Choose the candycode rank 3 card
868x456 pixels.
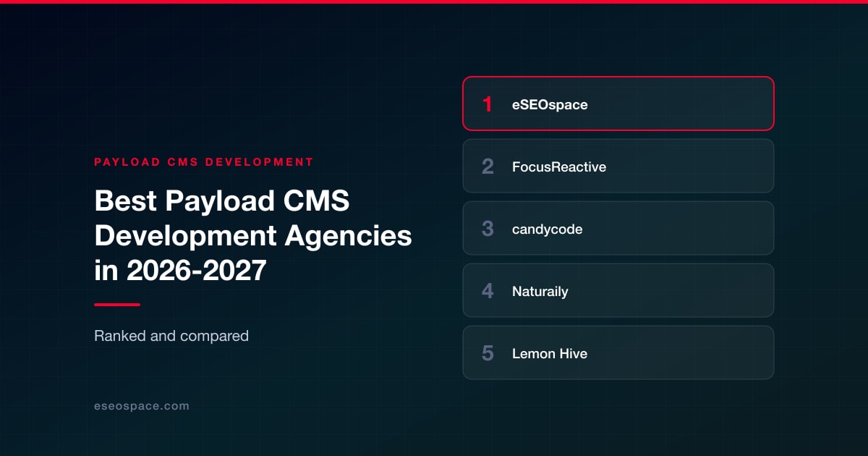pyautogui.click(x=618, y=228)
